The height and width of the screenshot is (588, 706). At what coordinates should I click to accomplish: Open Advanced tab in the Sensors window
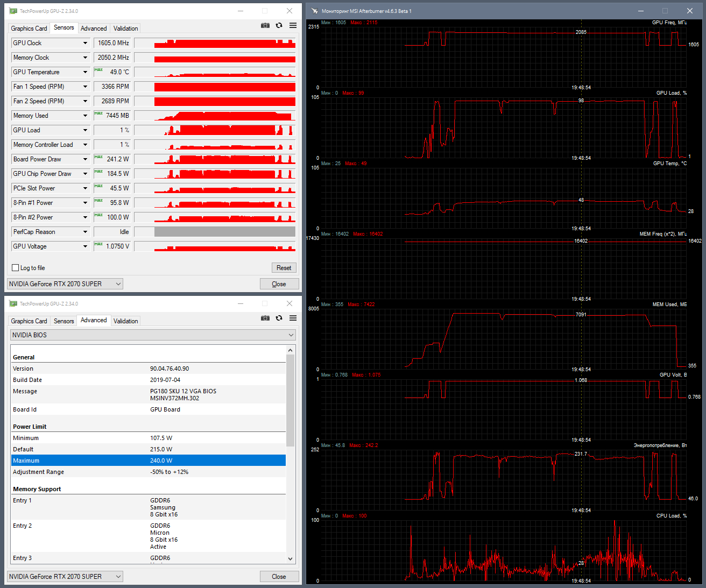[94, 29]
